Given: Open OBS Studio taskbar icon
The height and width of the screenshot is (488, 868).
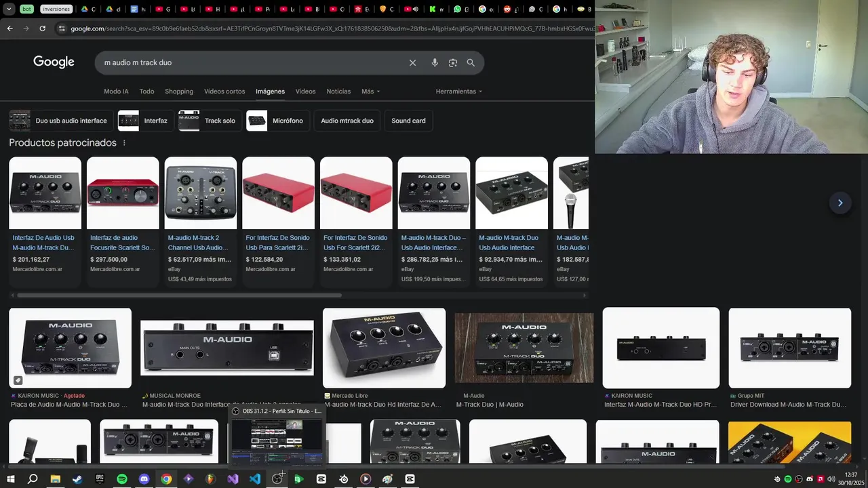Looking at the screenshot, I should coord(277,479).
